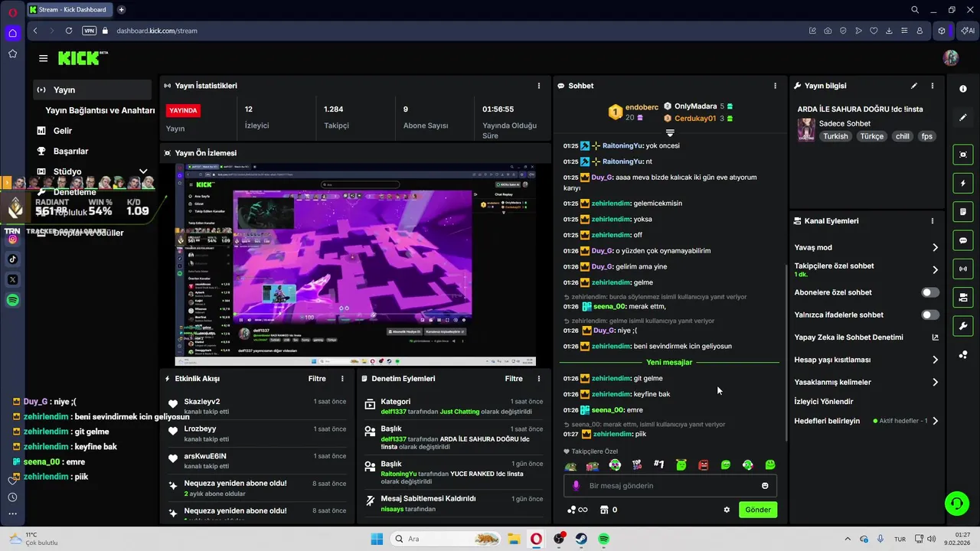Click the Turkish tag chip

(835, 136)
